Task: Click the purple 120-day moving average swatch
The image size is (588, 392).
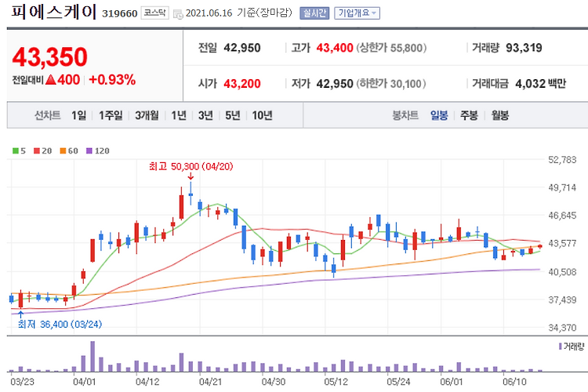Action: click(x=89, y=151)
